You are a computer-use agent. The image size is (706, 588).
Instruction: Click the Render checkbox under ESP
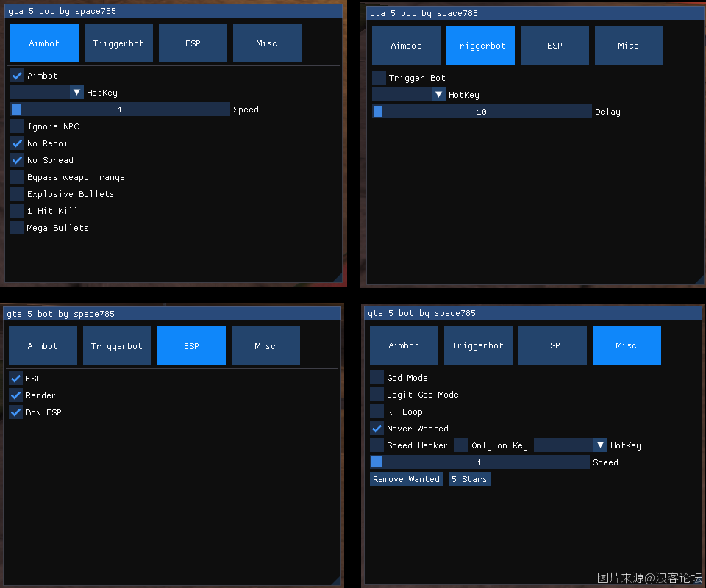(16, 395)
